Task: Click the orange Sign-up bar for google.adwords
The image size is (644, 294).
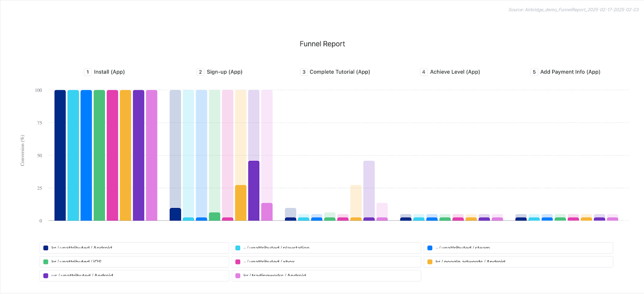Action: click(x=241, y=203)
